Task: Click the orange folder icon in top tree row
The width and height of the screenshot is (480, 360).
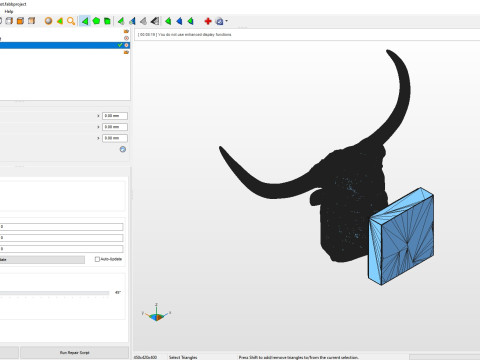Action: (126, 31)
